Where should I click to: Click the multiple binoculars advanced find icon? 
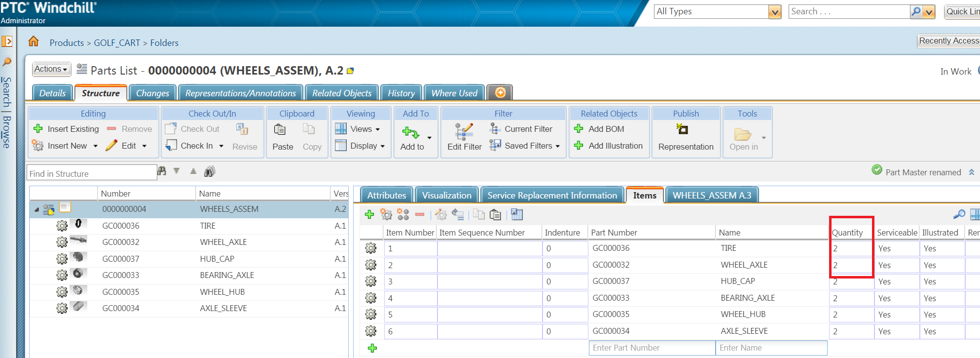pyautogui.click(x=210, y=171)
